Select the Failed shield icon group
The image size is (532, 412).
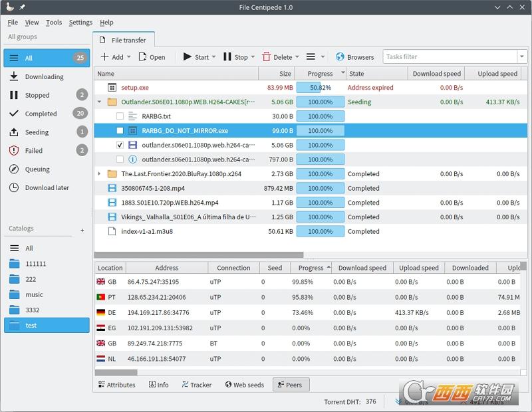pos(14,151)
